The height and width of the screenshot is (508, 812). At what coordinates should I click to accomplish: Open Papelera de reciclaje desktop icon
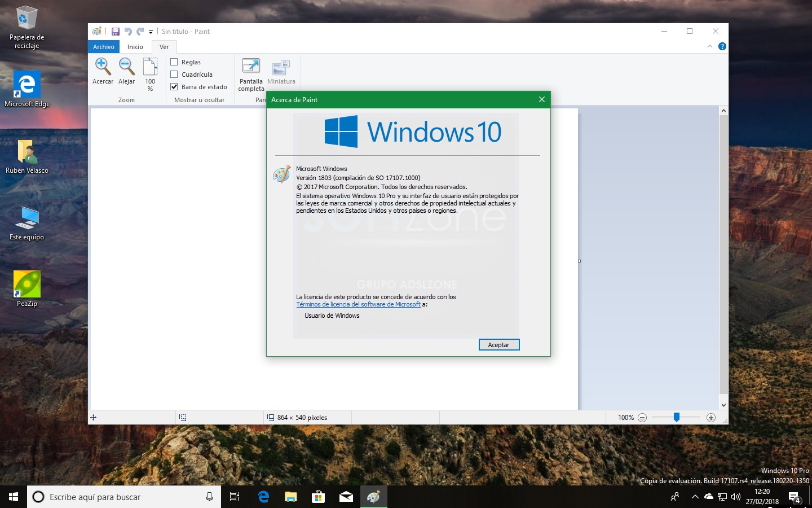[x=27, y=27]
